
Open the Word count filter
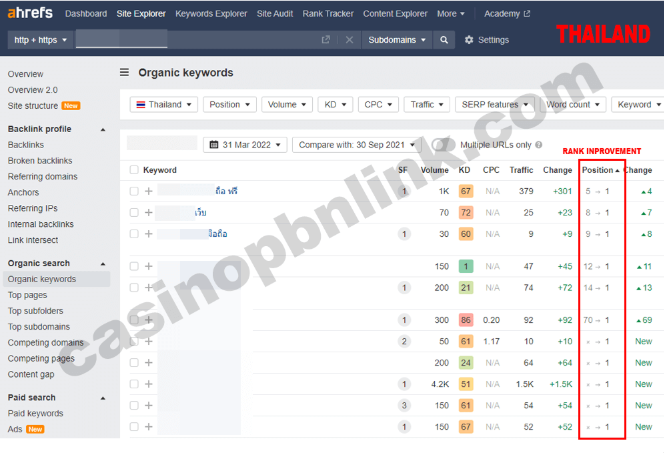click(x=573, y=105)
